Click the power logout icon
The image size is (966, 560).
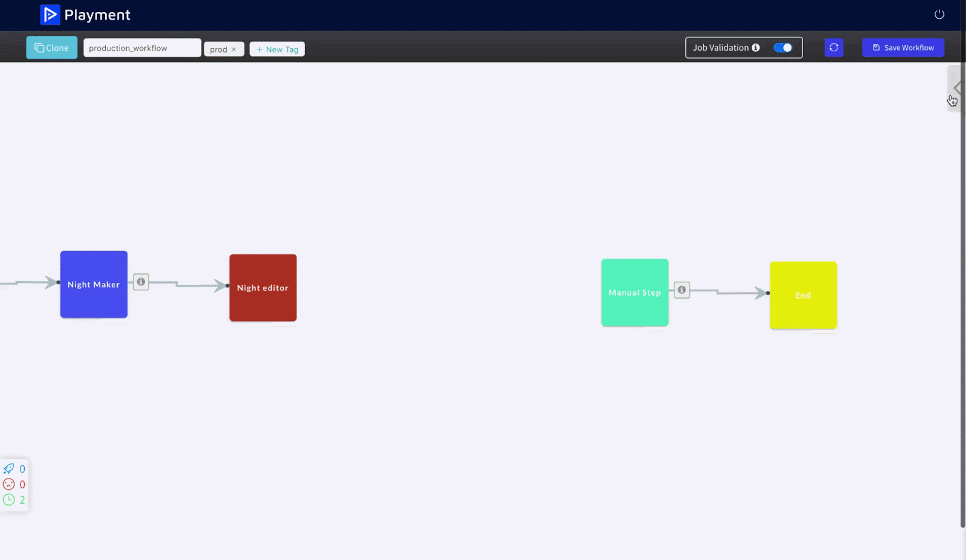coord(939,14)
